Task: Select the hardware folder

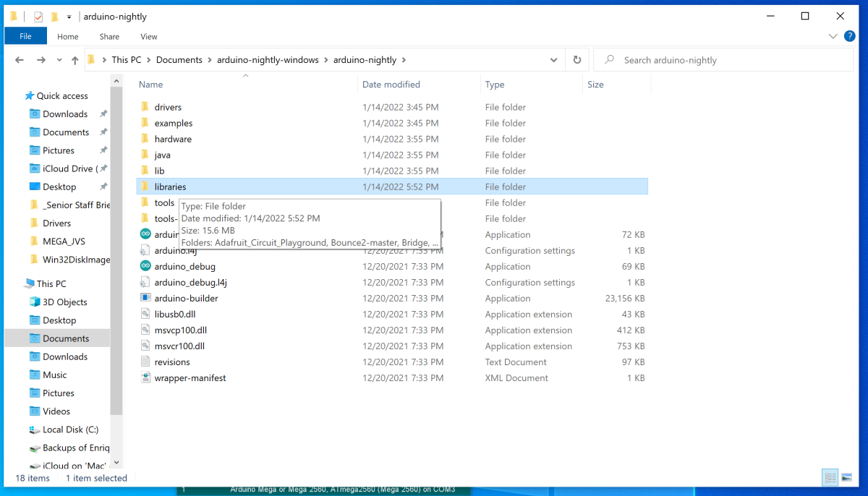Action: pos(391,139)
